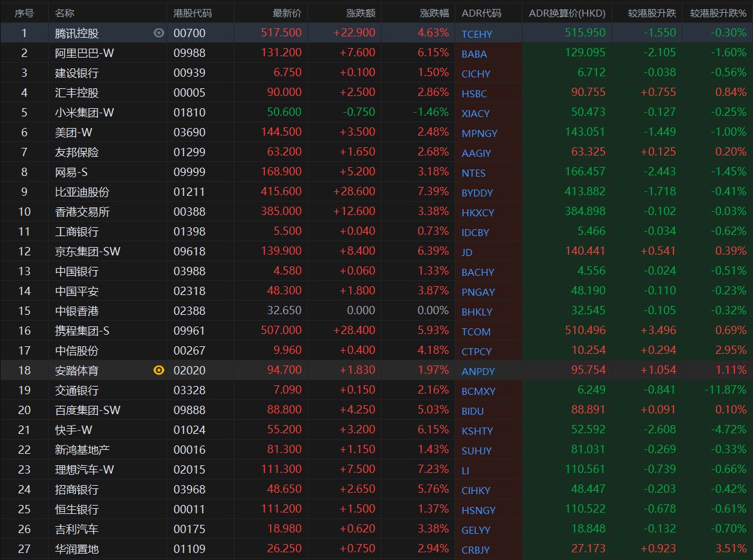
Task: Open ADR ticker TCOM link
Action: (476, 332)
